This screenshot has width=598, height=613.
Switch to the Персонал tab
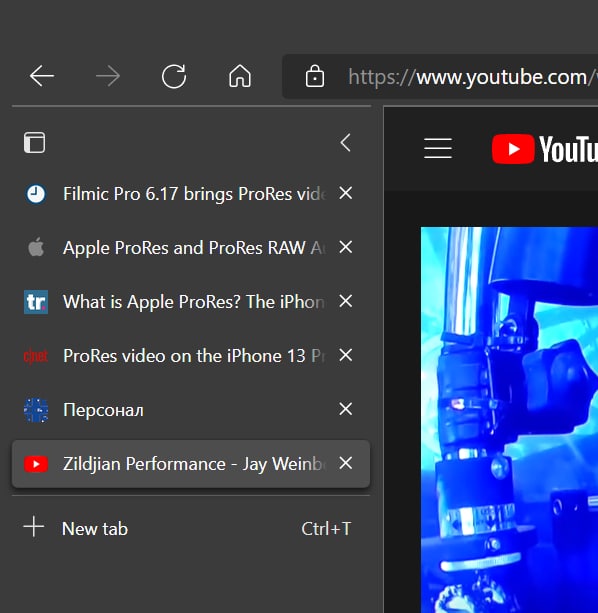tap(191, 409)
